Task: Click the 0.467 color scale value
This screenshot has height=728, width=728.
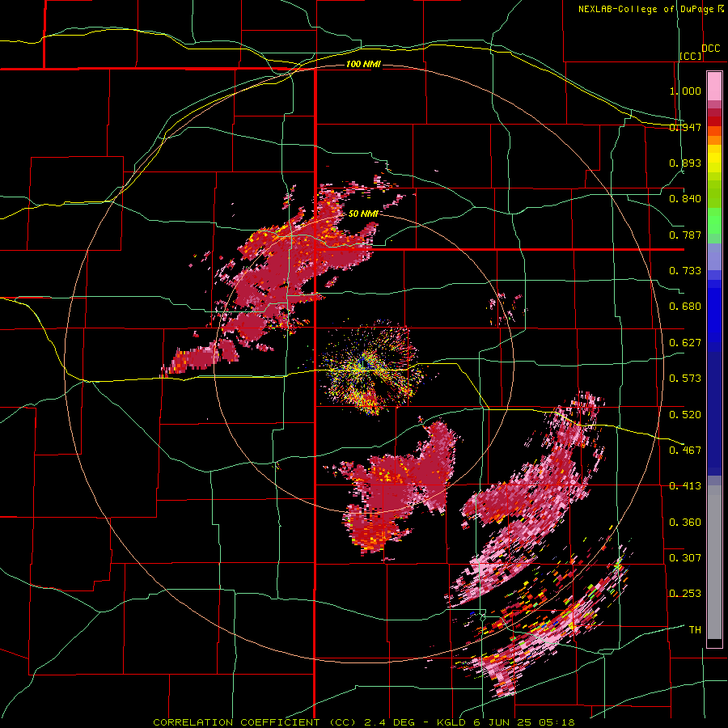Action: 685,450
